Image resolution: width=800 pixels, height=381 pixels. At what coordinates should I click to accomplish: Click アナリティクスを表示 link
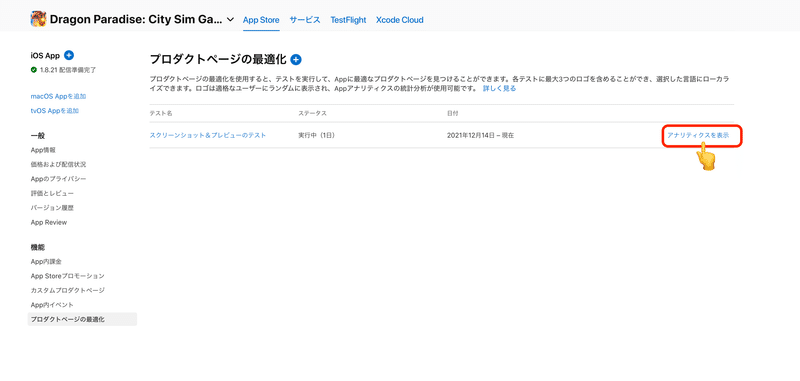[698, 136]
